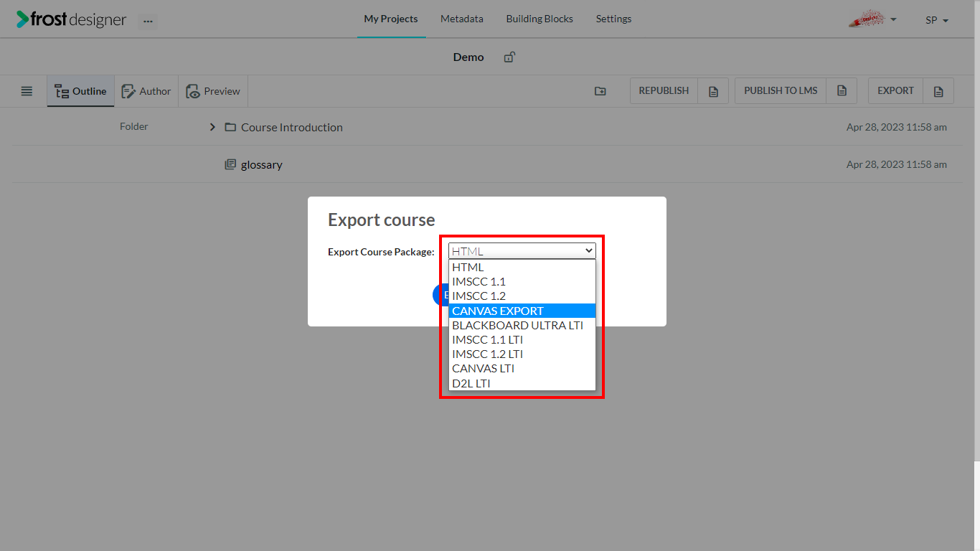Image resolution: width=980 pixels, height=551 pixels.
Task: Choose HTML from the export package list
Action: click(x=522, y=267)
